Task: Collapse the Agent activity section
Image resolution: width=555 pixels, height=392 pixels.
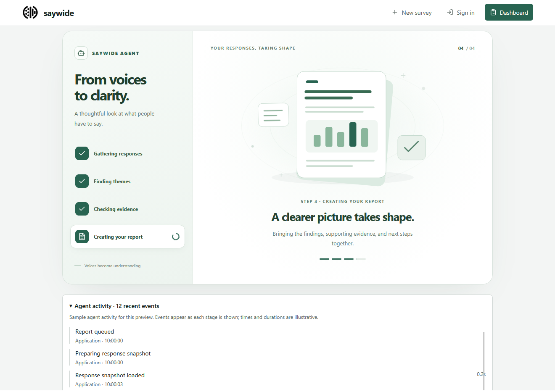Action: point(114,306)
